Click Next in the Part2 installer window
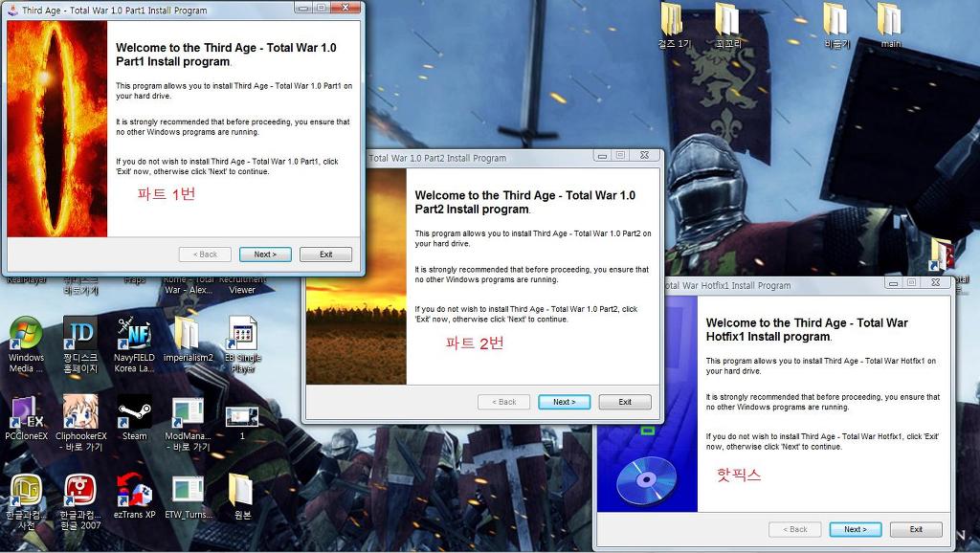Viewport: 980px width, 553px height. [564, 402]
